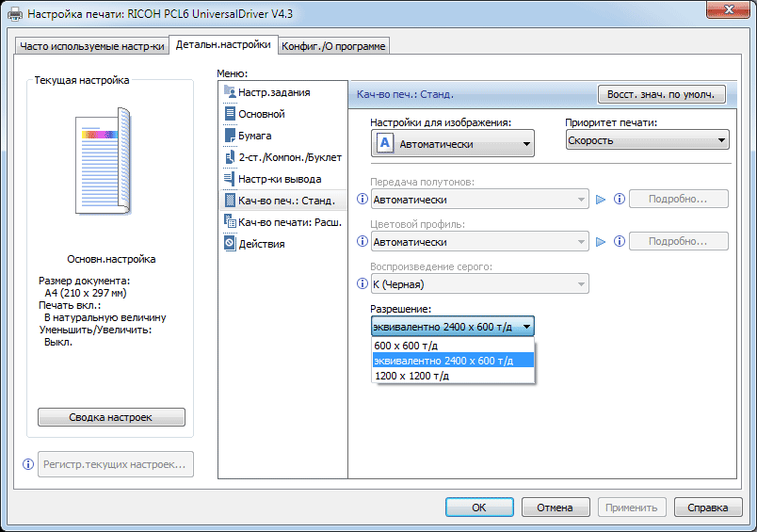757x532 pixels.
Task: Click info icon beside Цветовой профиль dropdown
Action: 362,241
